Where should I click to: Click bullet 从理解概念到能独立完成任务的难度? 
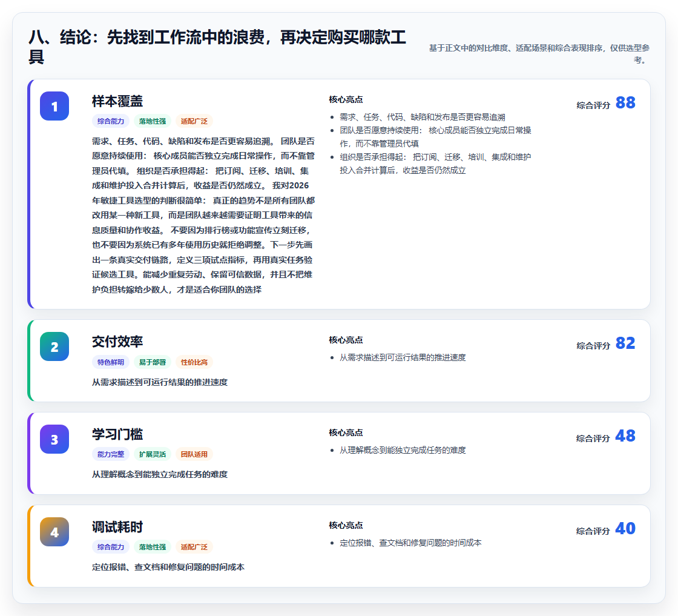click(403, 450)
